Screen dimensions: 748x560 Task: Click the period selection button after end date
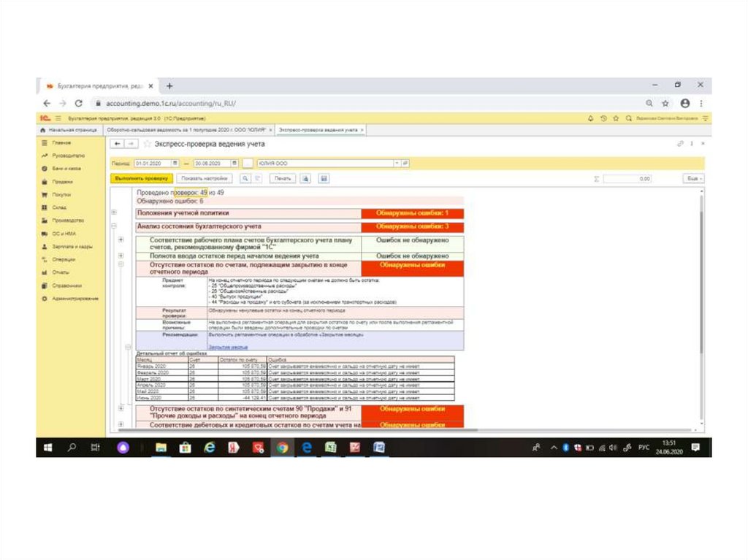click(248, 163)
